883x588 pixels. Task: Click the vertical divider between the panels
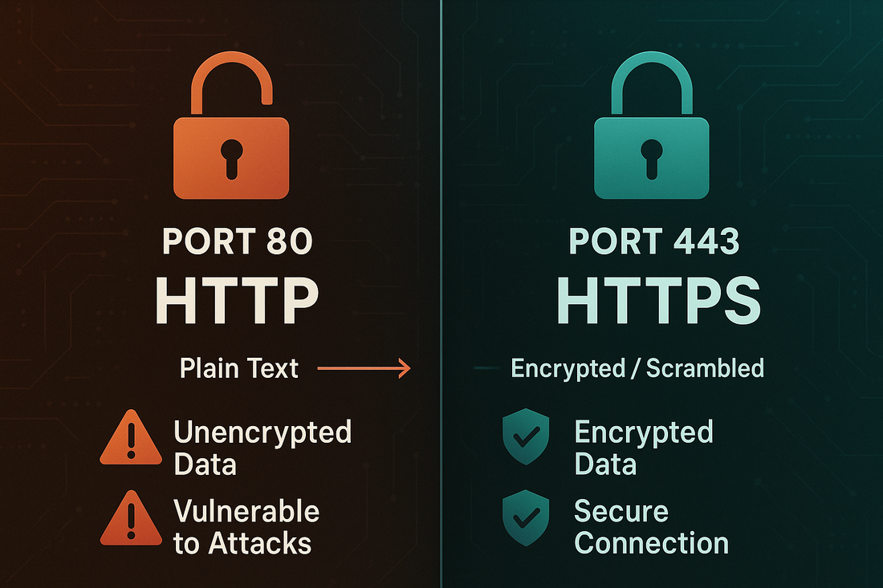click(441, 201)
